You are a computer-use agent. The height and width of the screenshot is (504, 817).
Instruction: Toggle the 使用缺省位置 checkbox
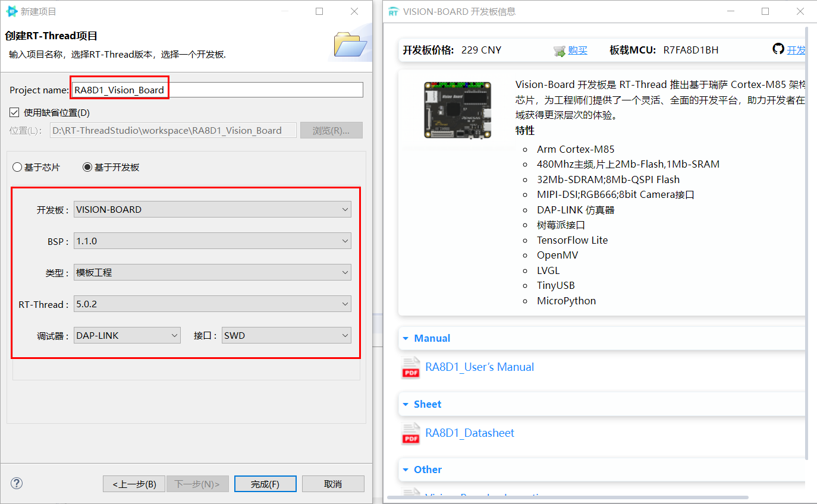pos(14,112)
